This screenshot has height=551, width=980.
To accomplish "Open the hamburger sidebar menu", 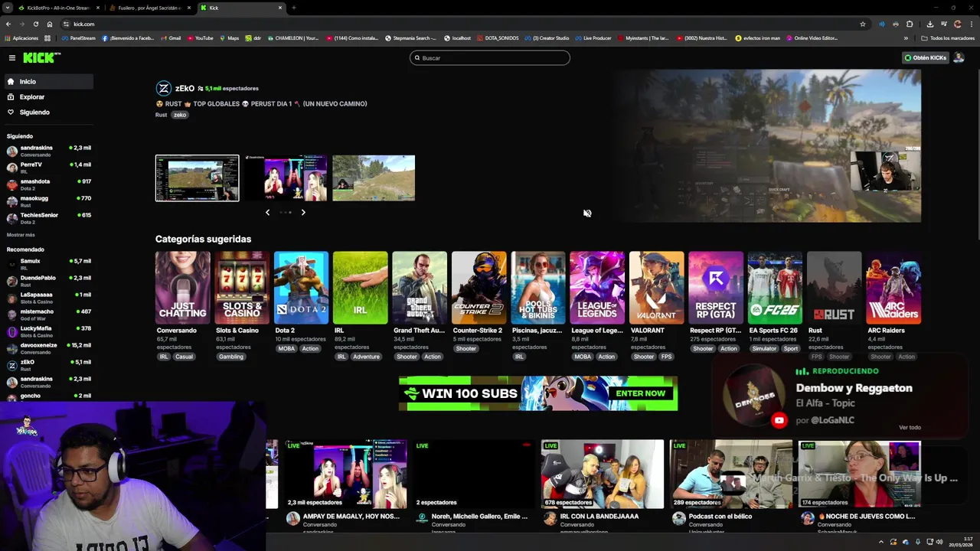I will click(x=12, y=57).
